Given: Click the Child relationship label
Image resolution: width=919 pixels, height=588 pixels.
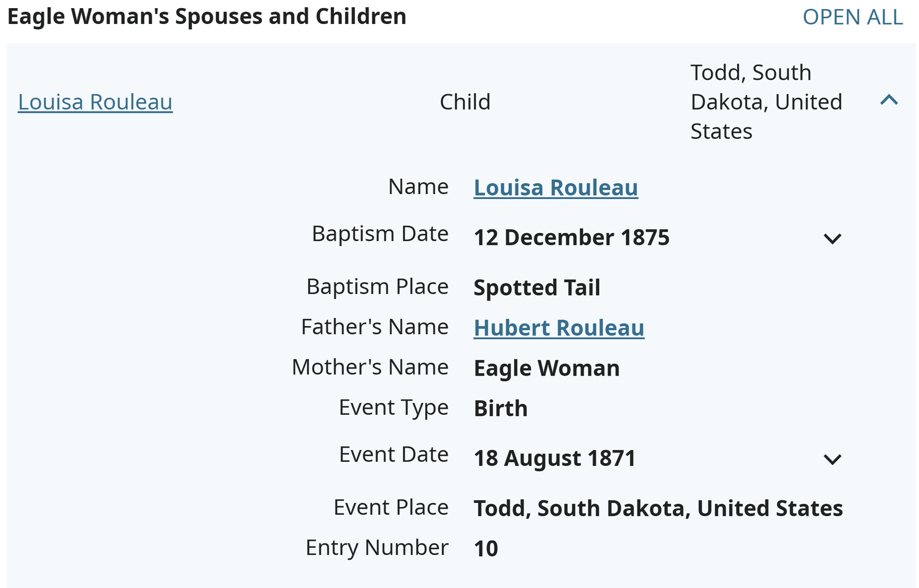Looking at the screenshot, I should click(x=465, y=102).
